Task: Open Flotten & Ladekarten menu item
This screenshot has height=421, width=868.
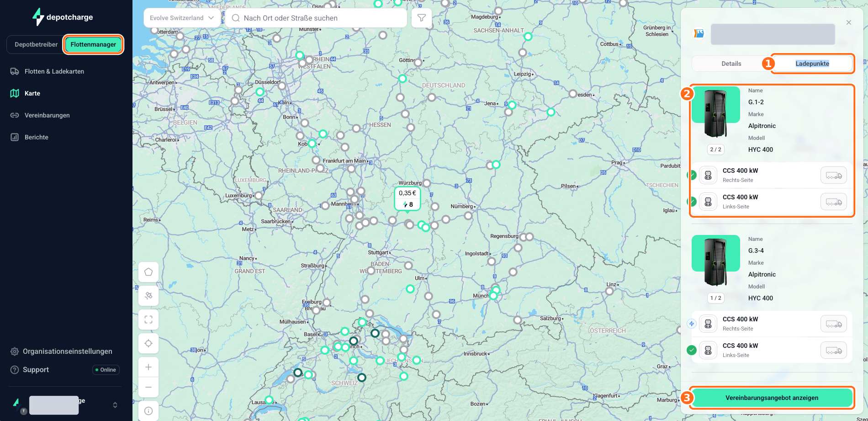Action: [54, 71]
